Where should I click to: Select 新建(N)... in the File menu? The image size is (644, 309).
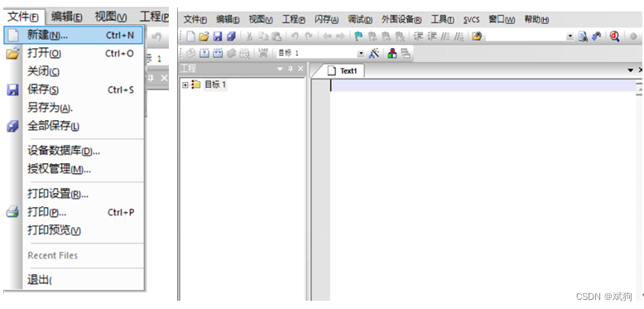[x=74, y=36]
